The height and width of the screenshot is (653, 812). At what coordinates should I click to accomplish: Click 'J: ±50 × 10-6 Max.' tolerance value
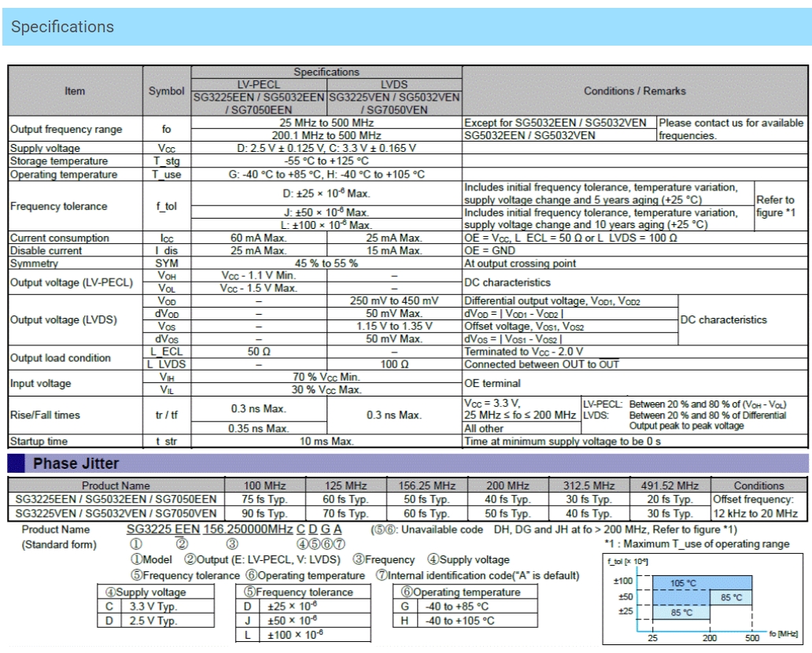pyautogui.click(x=327, y=212)
